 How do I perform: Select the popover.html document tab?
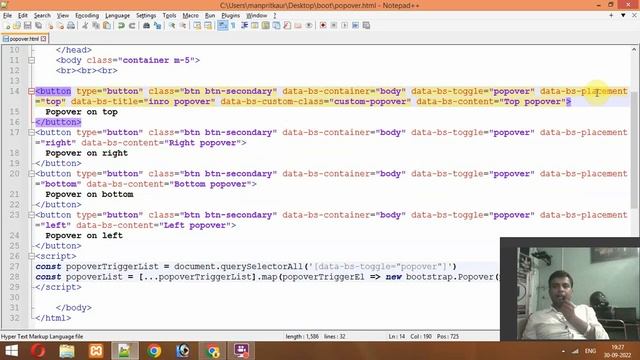point(24,39)
